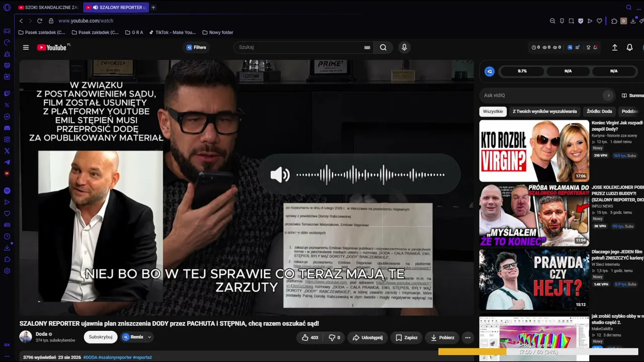Open the MYŚLAŁEM ŻE TO KONIEC thumbnail
Viewport: 644px width, 362px height.
click(x=534, y=215)
